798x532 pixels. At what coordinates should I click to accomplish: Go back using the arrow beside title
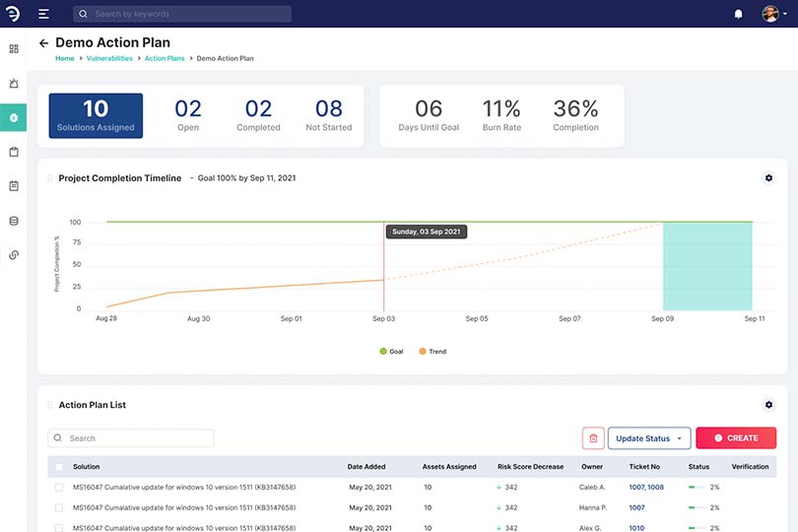(43, 43)
